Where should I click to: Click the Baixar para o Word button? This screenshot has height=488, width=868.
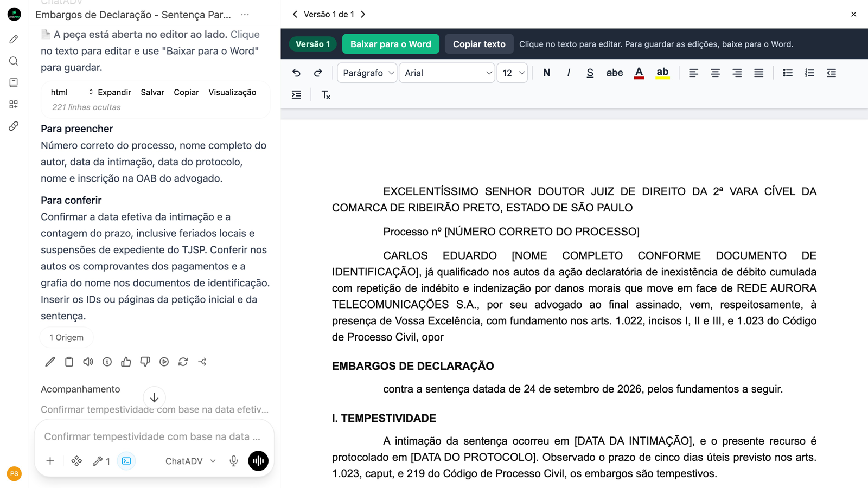pyautogui.click(x=391, y=44)
